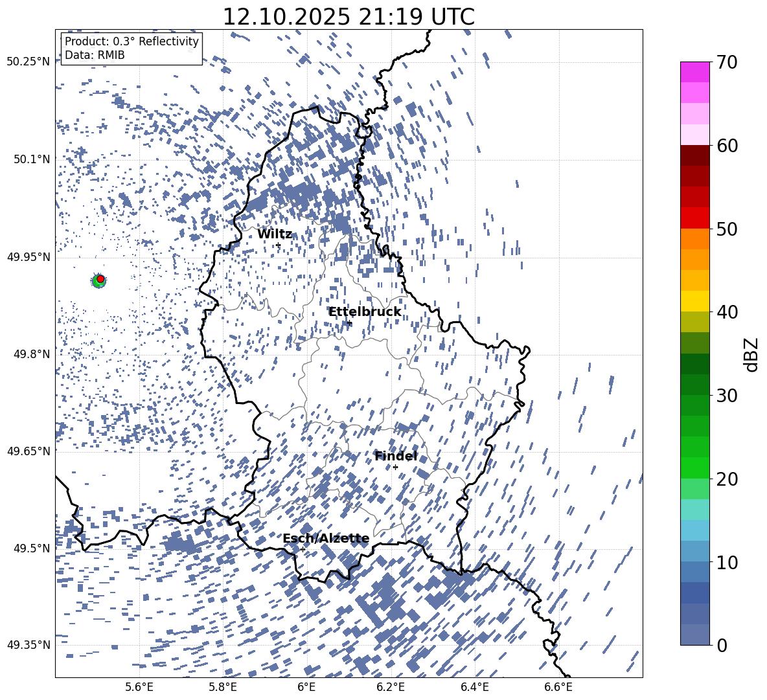Click the 50.1°N latitude label
The height and width of the screenshot is (700, 767).
(x=32, y=159)
